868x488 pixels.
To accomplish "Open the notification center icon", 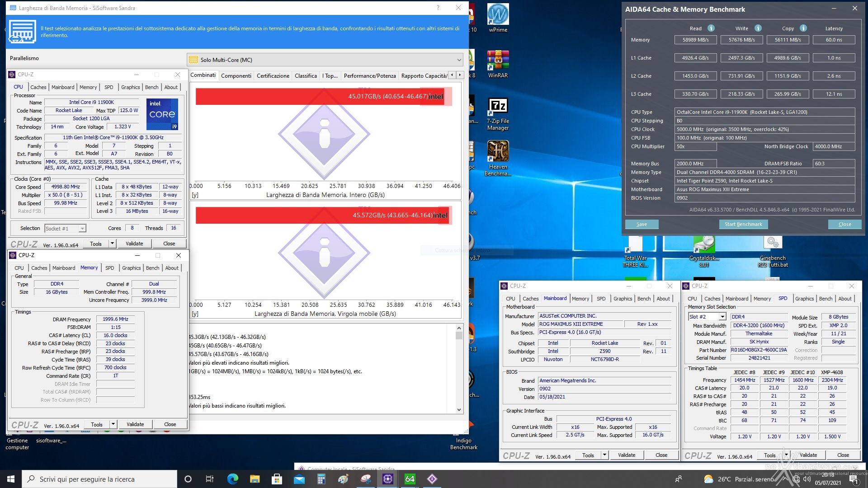I will [854, 479].
